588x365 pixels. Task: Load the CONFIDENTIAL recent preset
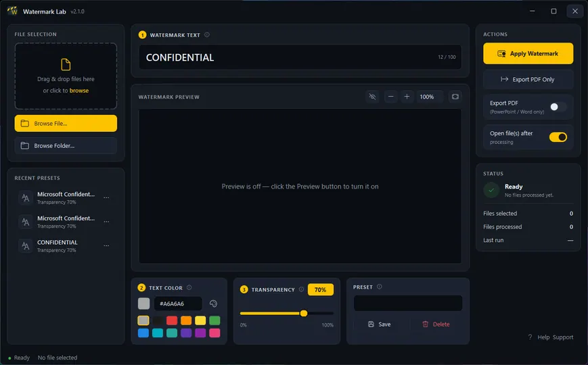(x=66, y=246)
